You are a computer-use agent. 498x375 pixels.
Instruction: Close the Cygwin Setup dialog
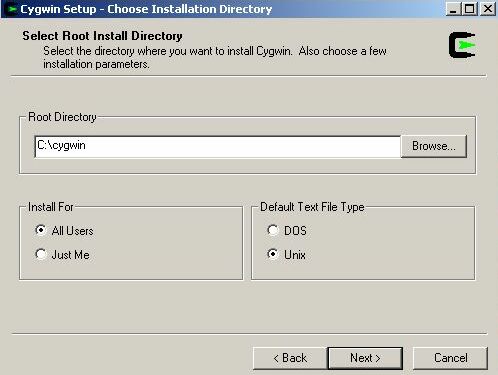point(488,9)
